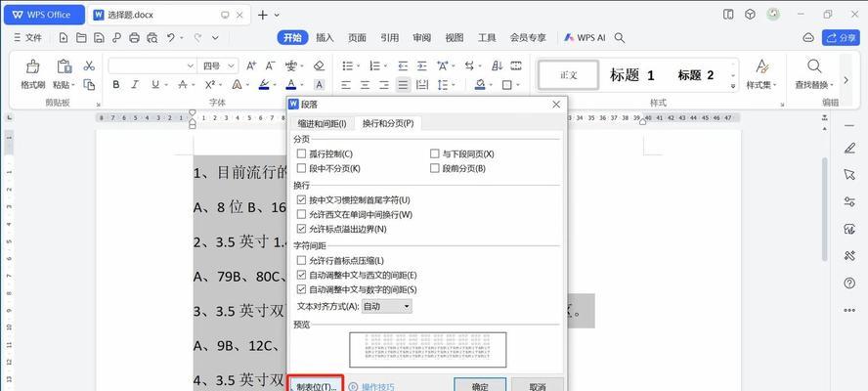Check 允许西文在单词中间换行(W)
Viewport: 868px width, 391px height.
[302, 214]
